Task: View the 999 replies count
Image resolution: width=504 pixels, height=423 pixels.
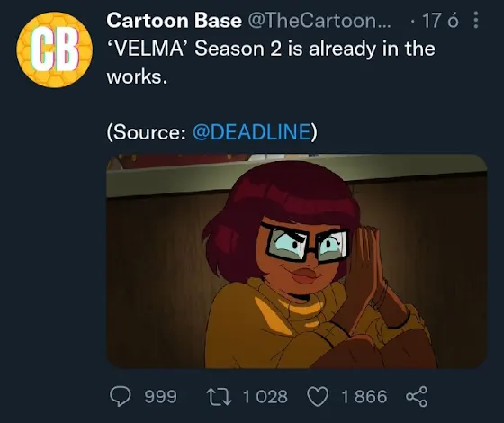Action: [160, 396]
